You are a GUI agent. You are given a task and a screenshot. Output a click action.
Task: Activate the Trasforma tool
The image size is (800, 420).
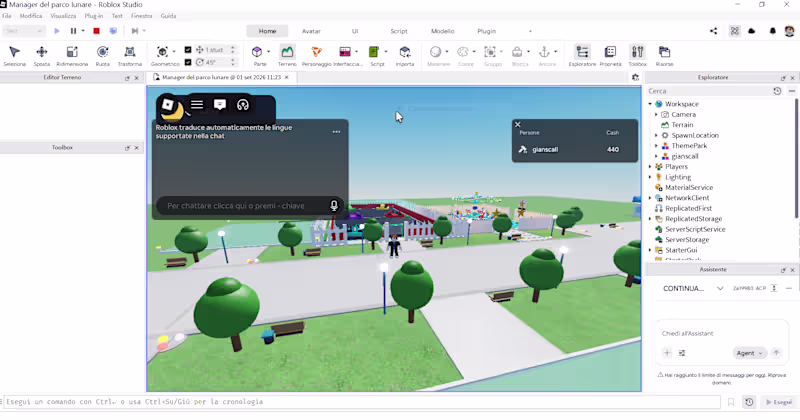(x=130, y=56)
